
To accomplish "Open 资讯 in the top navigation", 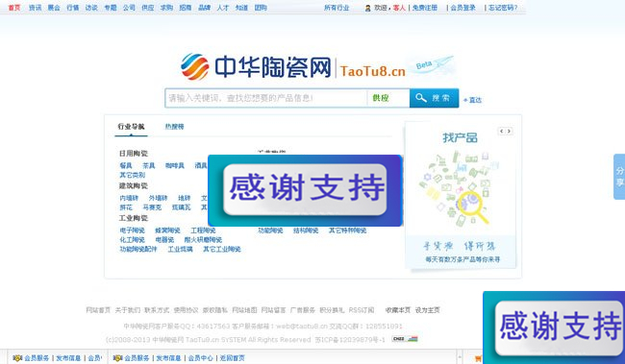I will (35, 8).
